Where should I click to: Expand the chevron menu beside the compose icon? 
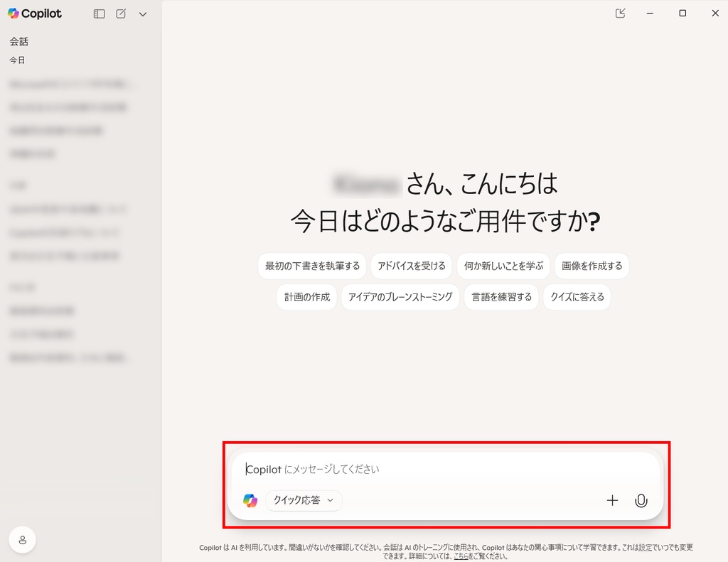click(143, 14)
